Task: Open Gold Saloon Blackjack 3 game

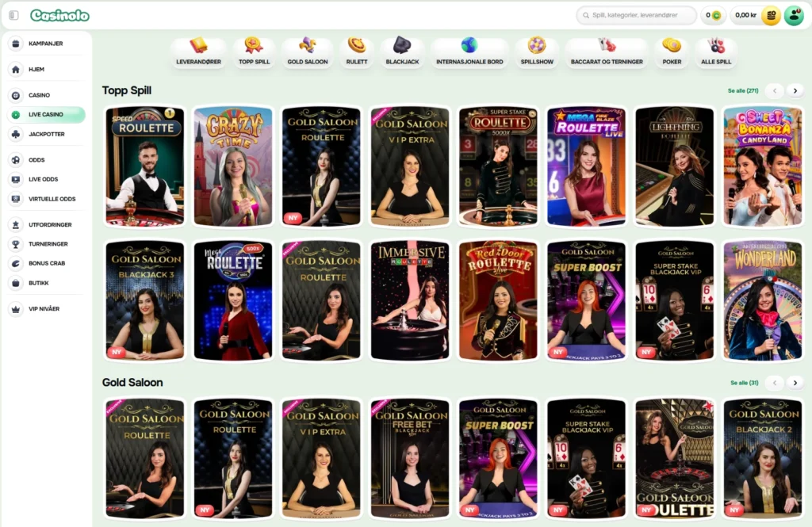Action: 145,300
